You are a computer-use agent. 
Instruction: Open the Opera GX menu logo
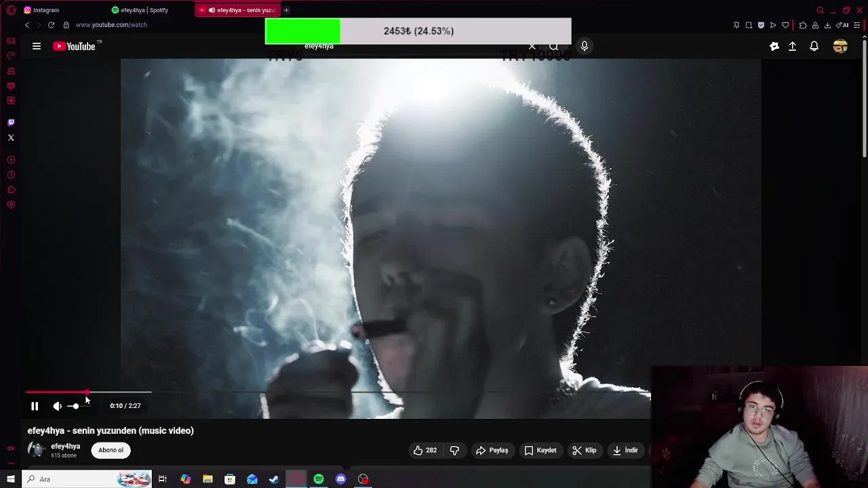pyautogui.click(x=11, y=10)
